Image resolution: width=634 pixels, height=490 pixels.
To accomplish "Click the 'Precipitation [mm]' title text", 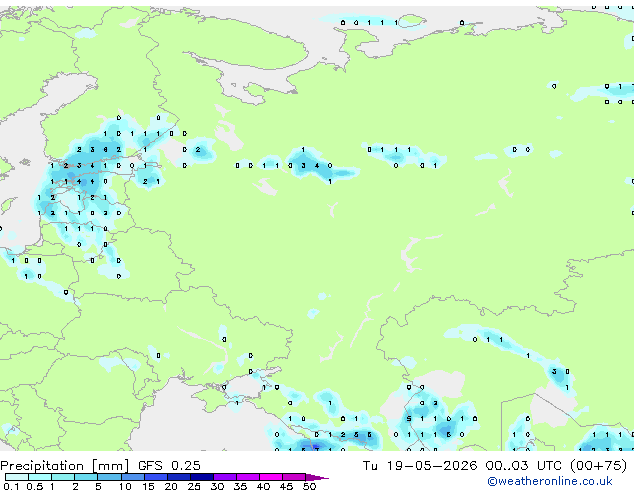I will (x=64, y=466).
